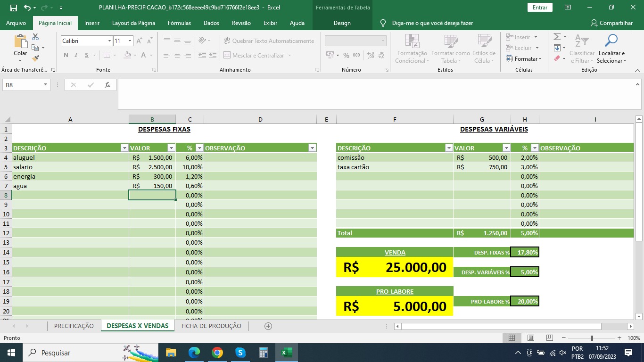The height and width of the screenshot is (362, 644).
Task: Click the insert function fx icon
Action: point(107,85)
